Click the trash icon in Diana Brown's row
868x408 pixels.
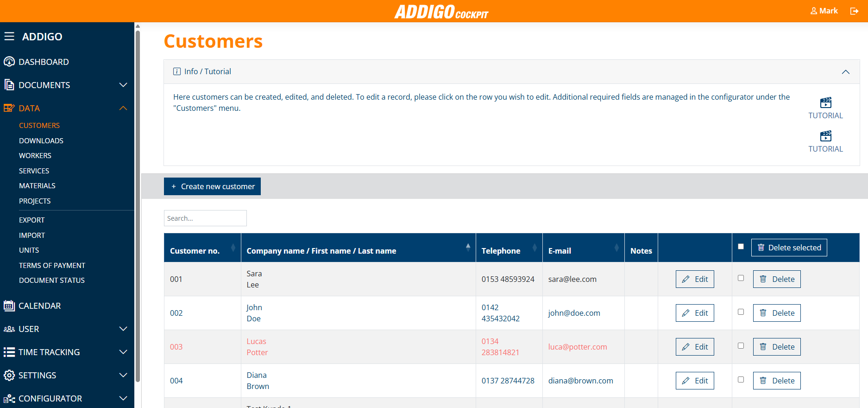click(763, 381)
